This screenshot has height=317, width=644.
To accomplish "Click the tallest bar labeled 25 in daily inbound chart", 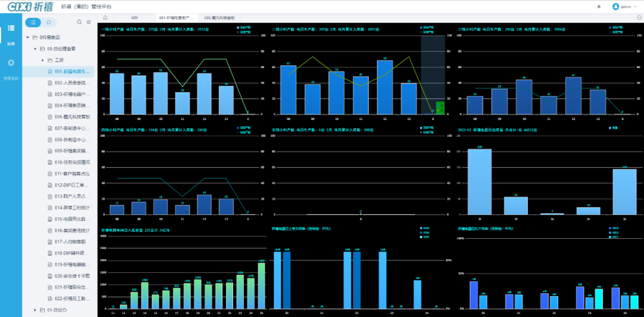I will click(x=261, y=285).
